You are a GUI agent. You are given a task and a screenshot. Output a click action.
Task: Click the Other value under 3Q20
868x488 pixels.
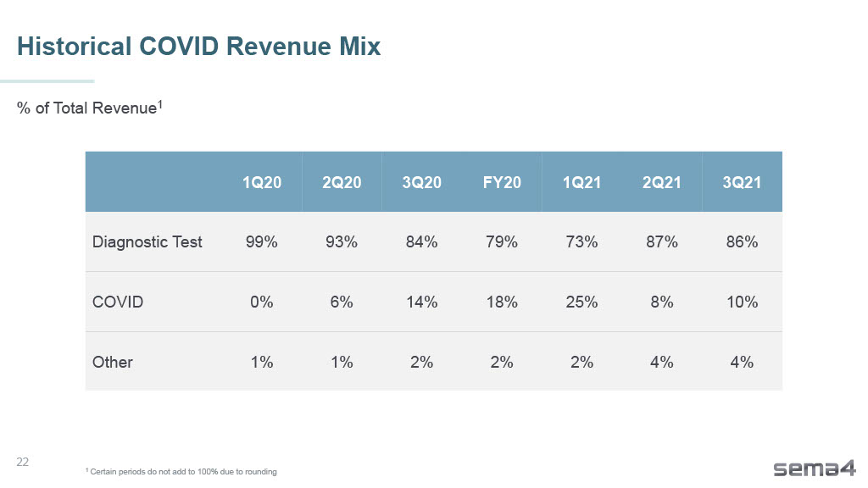(x=422, y=362)
